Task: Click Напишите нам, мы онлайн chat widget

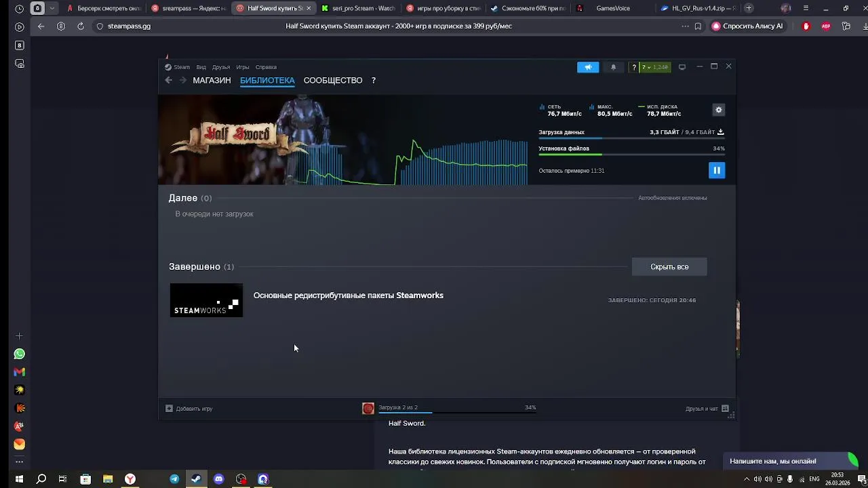Action: 791,461
